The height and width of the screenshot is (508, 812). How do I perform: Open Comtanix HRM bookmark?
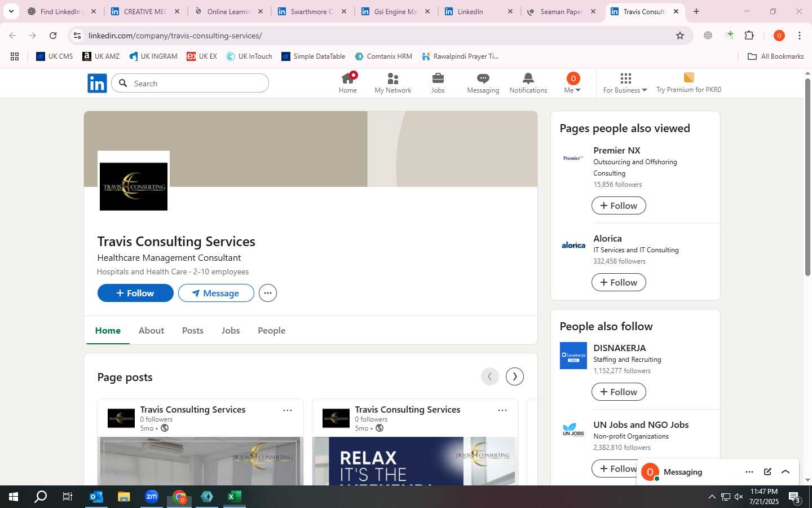[x=383, y=56]
